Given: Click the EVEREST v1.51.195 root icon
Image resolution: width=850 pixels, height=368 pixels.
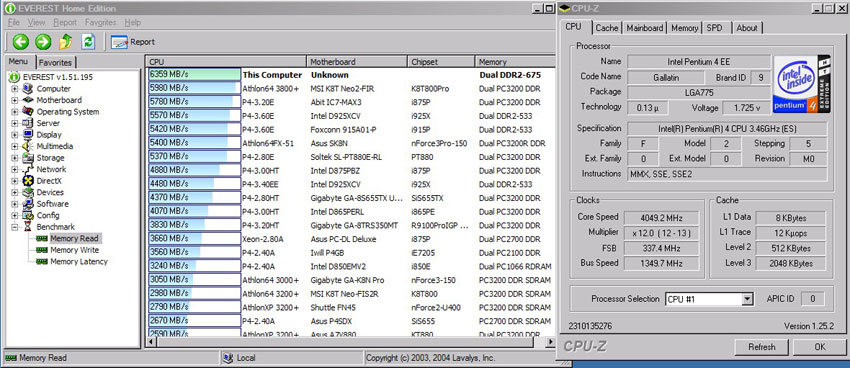Looking at the screenshot, I should [14, 77].
